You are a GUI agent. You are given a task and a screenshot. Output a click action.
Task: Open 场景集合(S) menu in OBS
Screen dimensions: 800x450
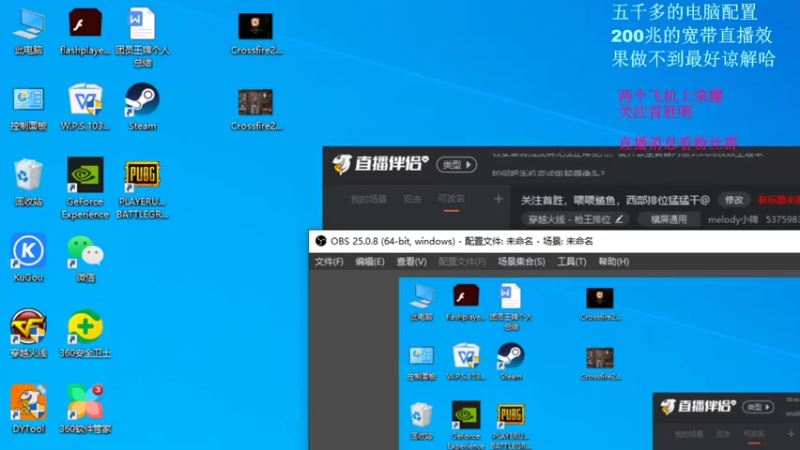click(x=521, y=262)
